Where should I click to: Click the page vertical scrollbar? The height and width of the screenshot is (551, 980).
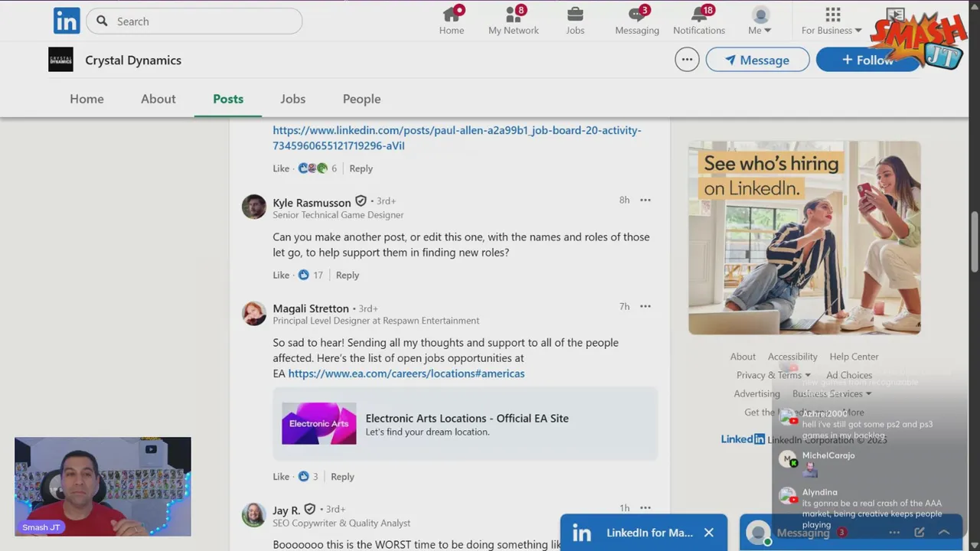pos(975,241)
